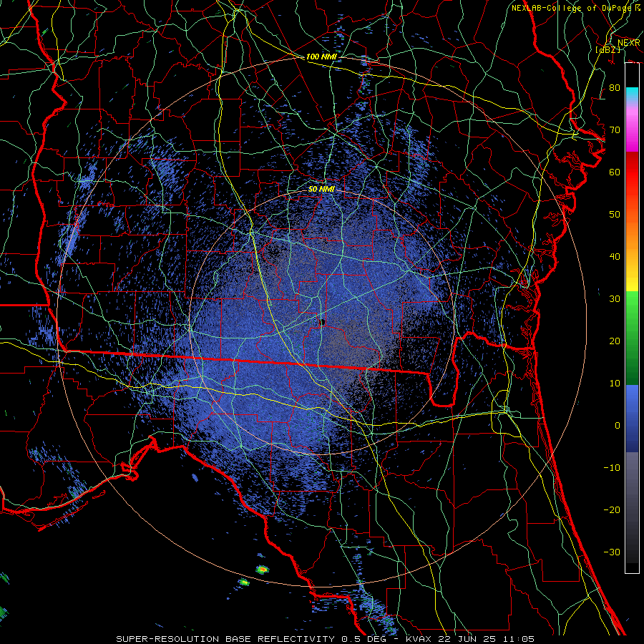Viewport: 644px width, 644px height.
Task: Click the -30 value on dBZ scale
Action: pos(612,552)
